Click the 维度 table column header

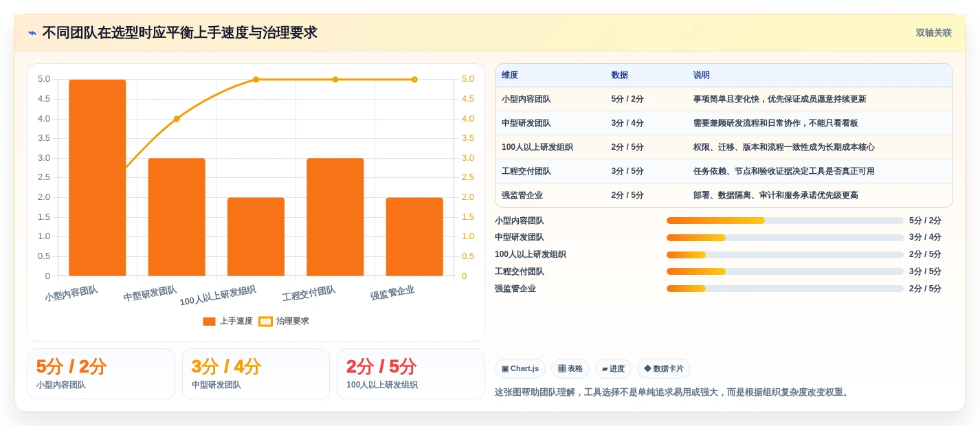click(x=510, y=75)
